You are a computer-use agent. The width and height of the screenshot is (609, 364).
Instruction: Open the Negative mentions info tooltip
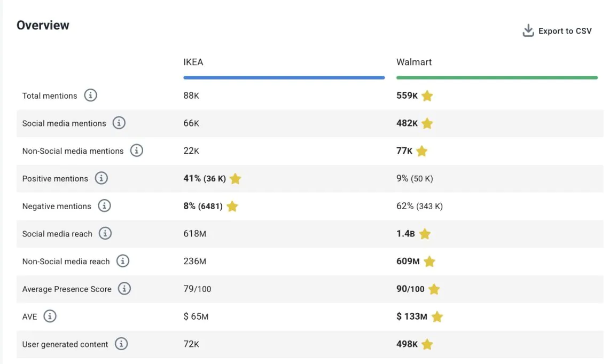tap(105, 206)
